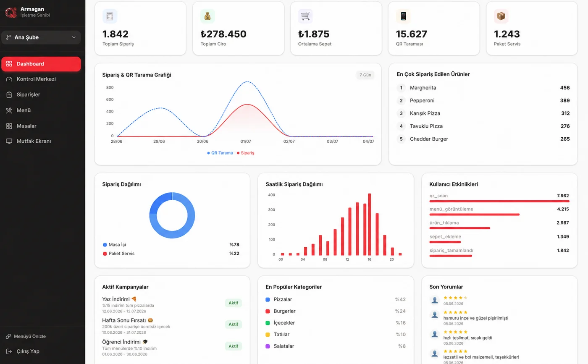Click the 15.627 QR Taraması value
The width and height of the screenshot is (588, 364).
pos(412,34)
